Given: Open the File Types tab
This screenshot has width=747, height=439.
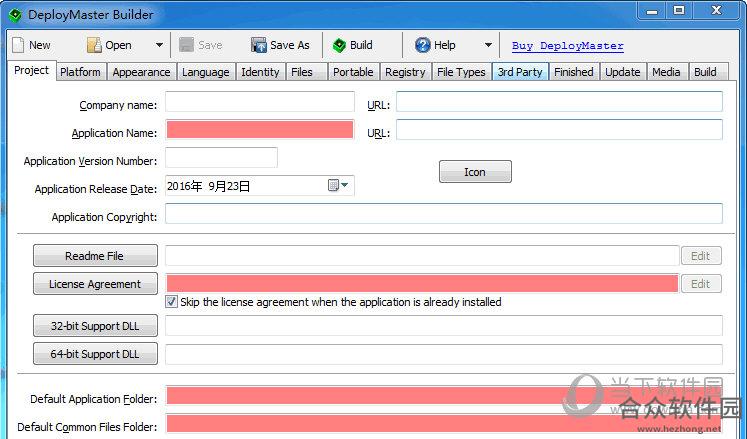Looking at the screenshot, I should click(x=461, y=72).
